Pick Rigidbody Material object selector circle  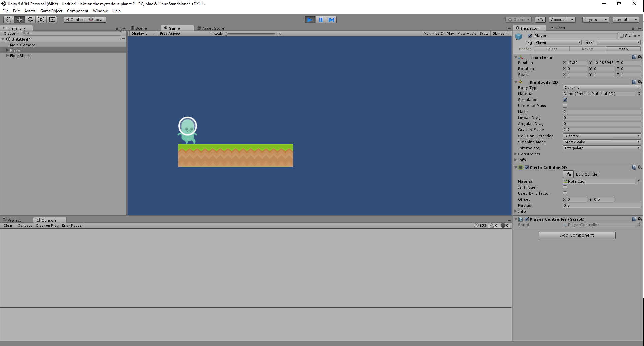coord(639,94)
